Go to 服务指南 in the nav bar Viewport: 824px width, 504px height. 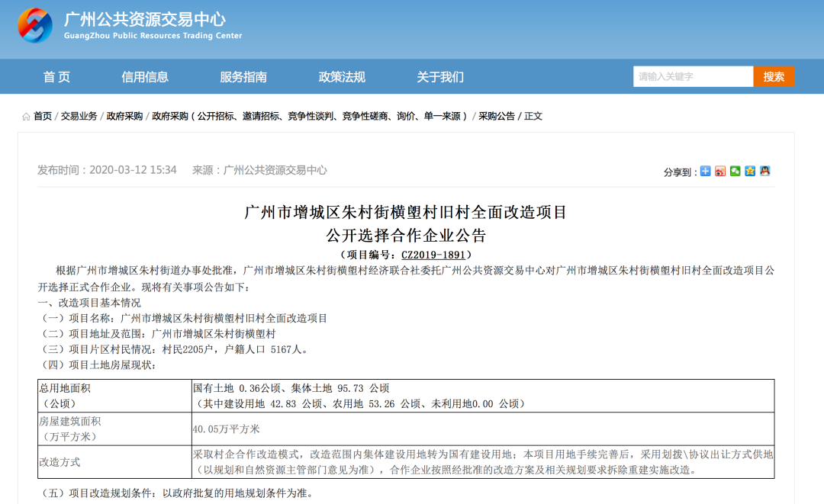(243, 77)
